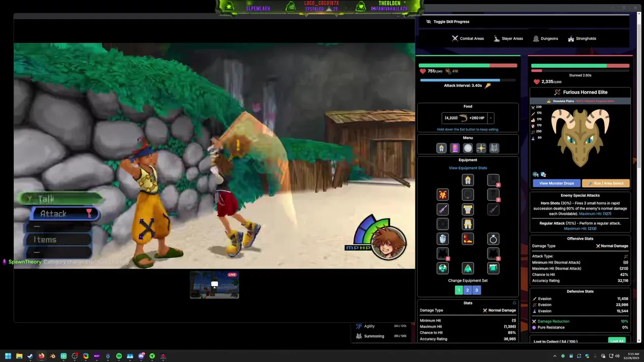The image size is (644, 362).
Task: Open the top quiver consumable slot
Action: click(x=493, y=180)
